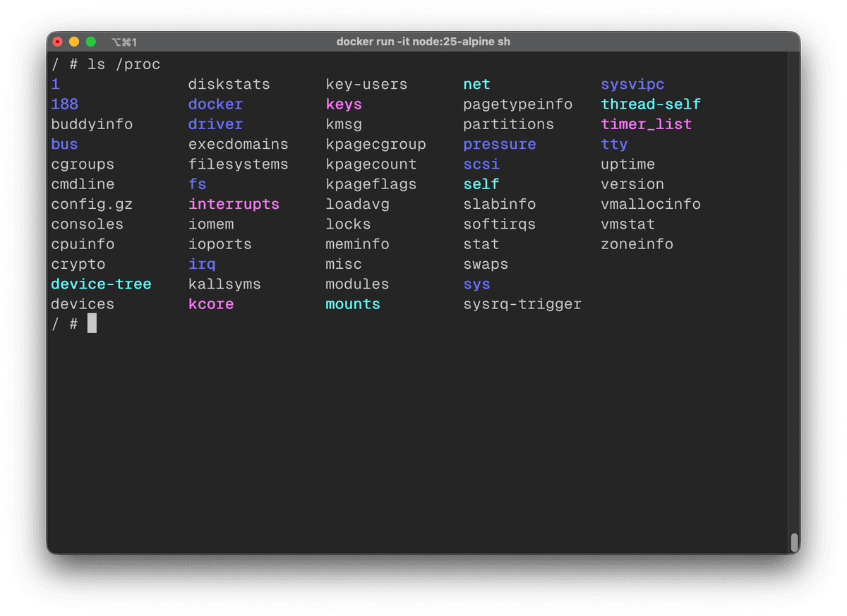847x616 pixels.
Task: Click the terminal scrollbar thumb
Action: coord(794,542)
